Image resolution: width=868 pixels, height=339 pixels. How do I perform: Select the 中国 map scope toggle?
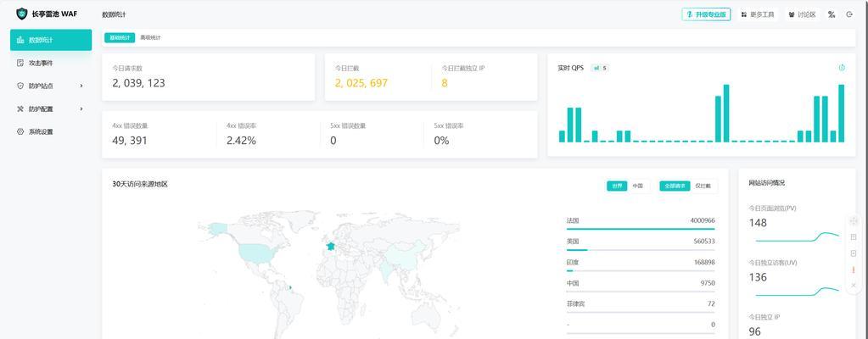(638, 186)
